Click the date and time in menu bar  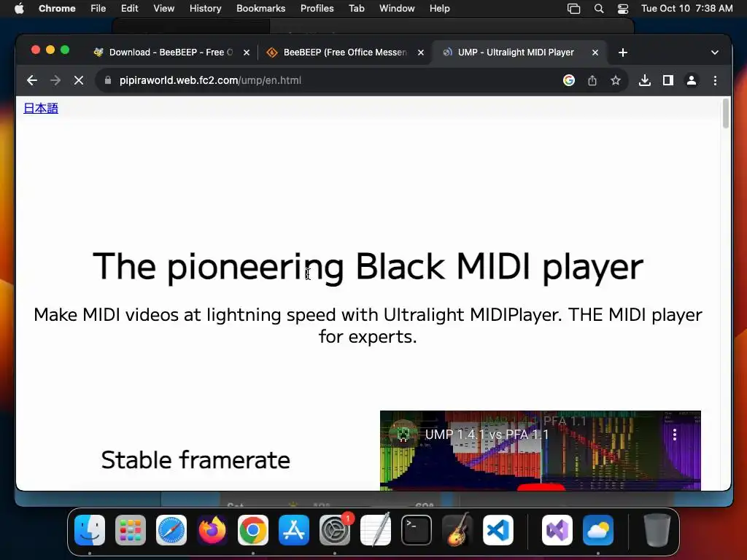click(687, 9)
